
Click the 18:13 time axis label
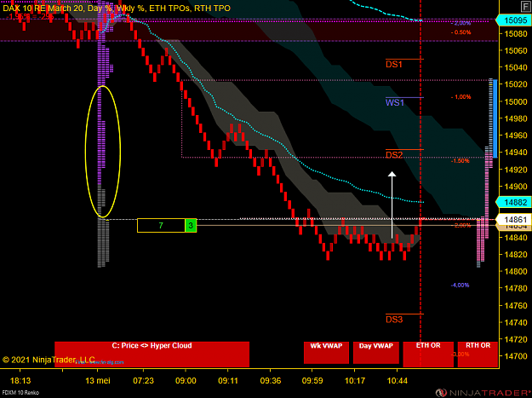coord(20,381)
